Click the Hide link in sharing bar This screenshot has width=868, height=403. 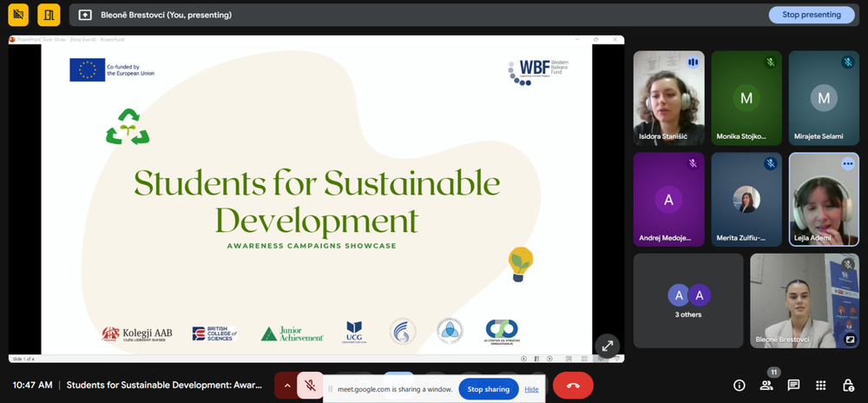click(x=531, y=389)
